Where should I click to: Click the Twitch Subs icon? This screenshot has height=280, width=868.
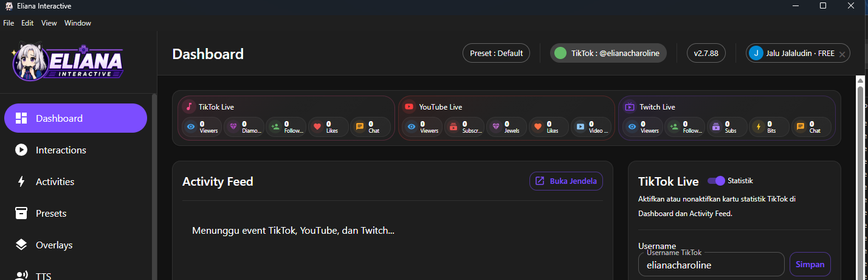(x=716, y=127)
